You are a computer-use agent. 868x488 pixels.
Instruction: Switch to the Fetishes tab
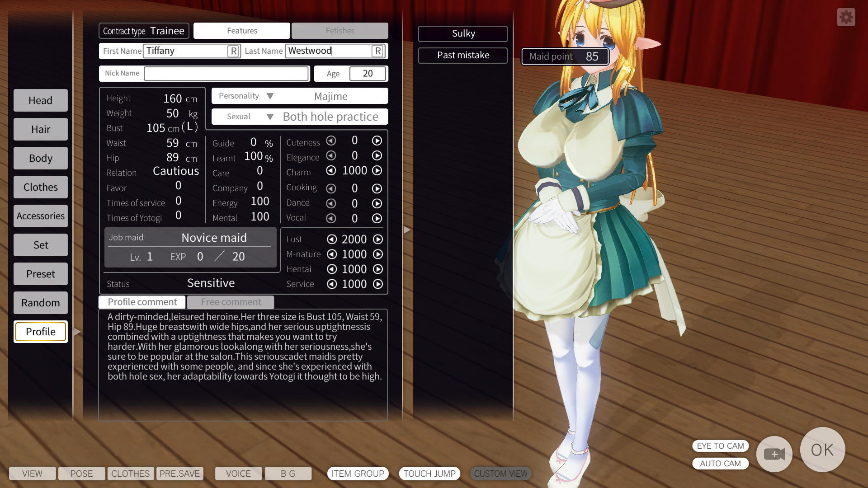pos(340,31)
